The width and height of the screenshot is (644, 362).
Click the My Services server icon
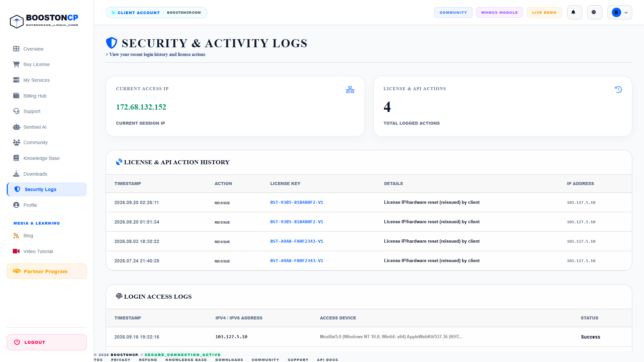[x=16, y=80]
